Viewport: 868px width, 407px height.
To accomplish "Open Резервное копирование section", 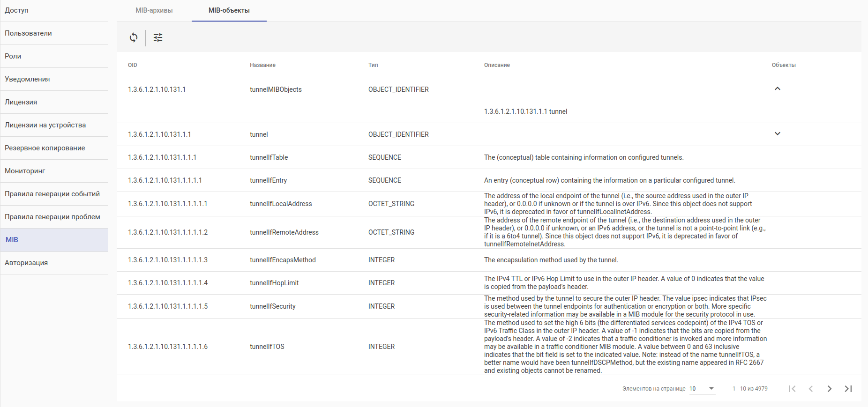I will pos(45,148).
